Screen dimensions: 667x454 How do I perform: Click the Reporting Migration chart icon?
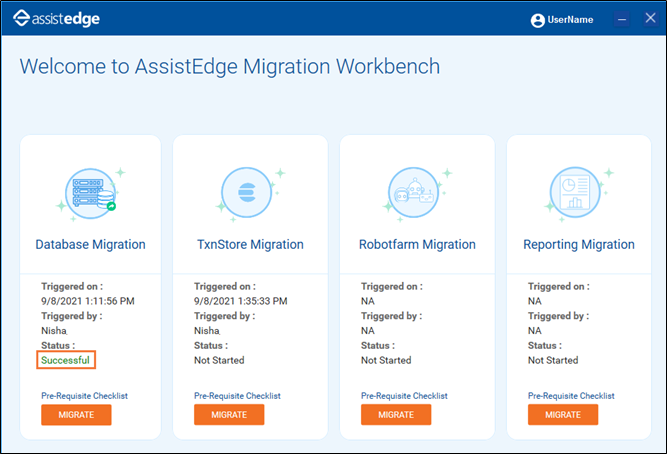[x=575, y=192]
